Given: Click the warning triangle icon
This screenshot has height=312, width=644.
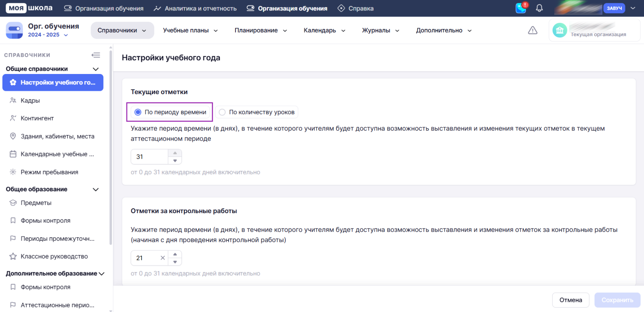Looking at the screenshot, I should [x=533, y=30].
